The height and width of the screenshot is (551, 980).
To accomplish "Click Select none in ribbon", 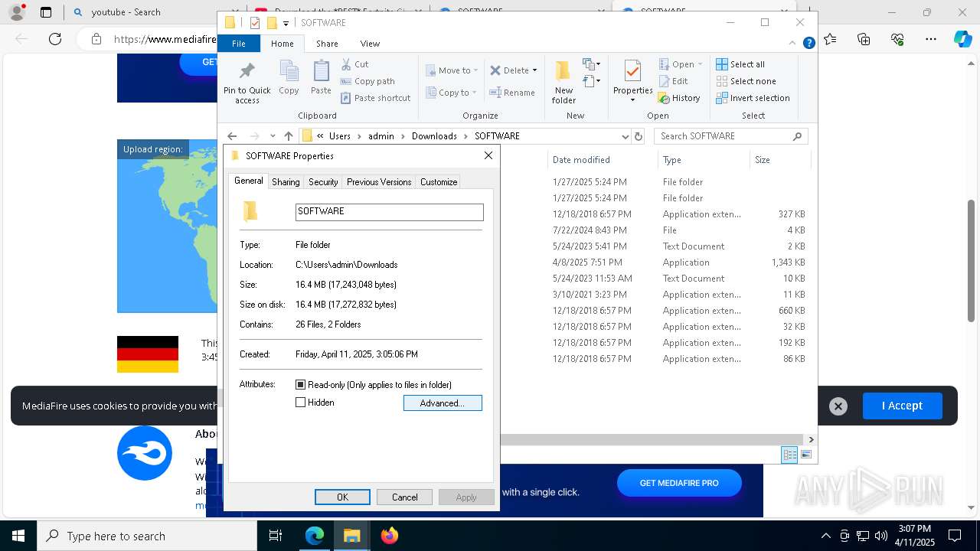I will tap(746, 81).
